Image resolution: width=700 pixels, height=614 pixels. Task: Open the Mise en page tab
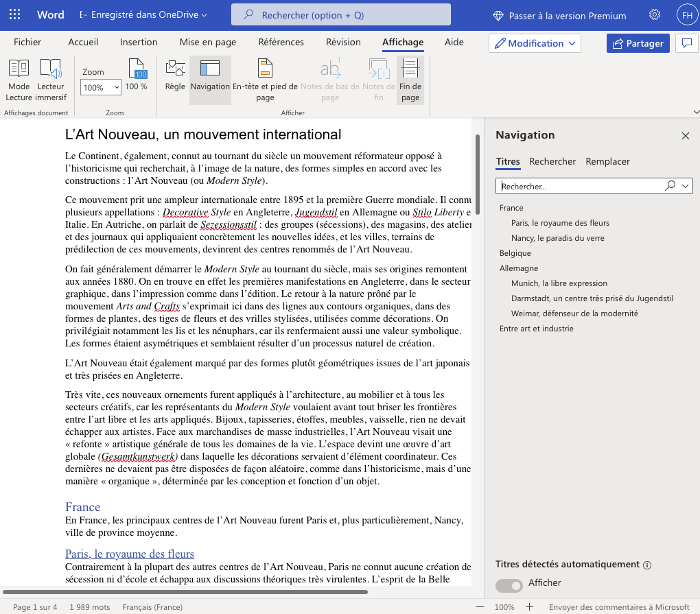coord(208,42)
